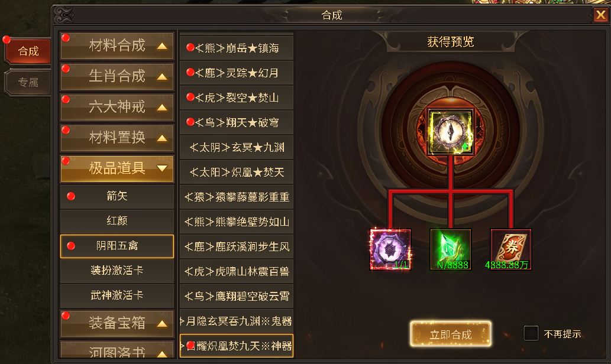Click the result item eye icon
The width and height of the screenshot is (611, 364).
pyautogui.click(x=451, y=132)
